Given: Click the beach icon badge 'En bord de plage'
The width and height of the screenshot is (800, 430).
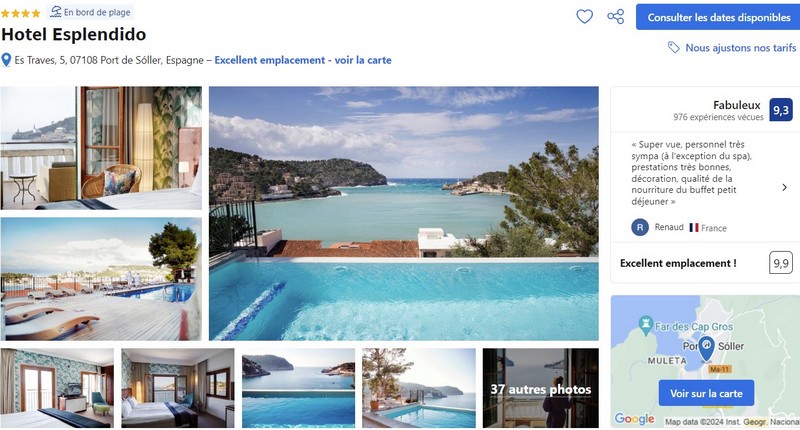Looking at the screenshot, I should pyautogui.click(x=90, y=12).
